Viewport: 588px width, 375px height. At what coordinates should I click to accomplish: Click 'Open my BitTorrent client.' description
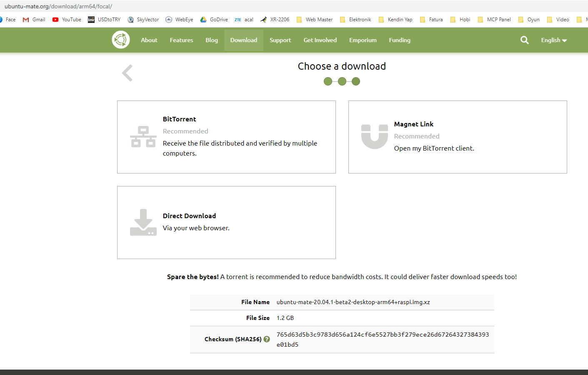(x=434, y=148)
